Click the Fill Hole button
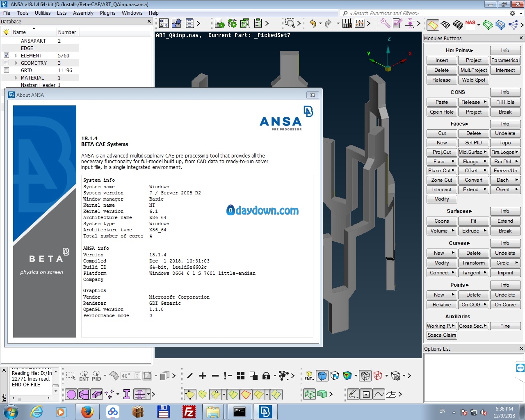The width and height of the screenshot is (525, 420). [505, 102]
